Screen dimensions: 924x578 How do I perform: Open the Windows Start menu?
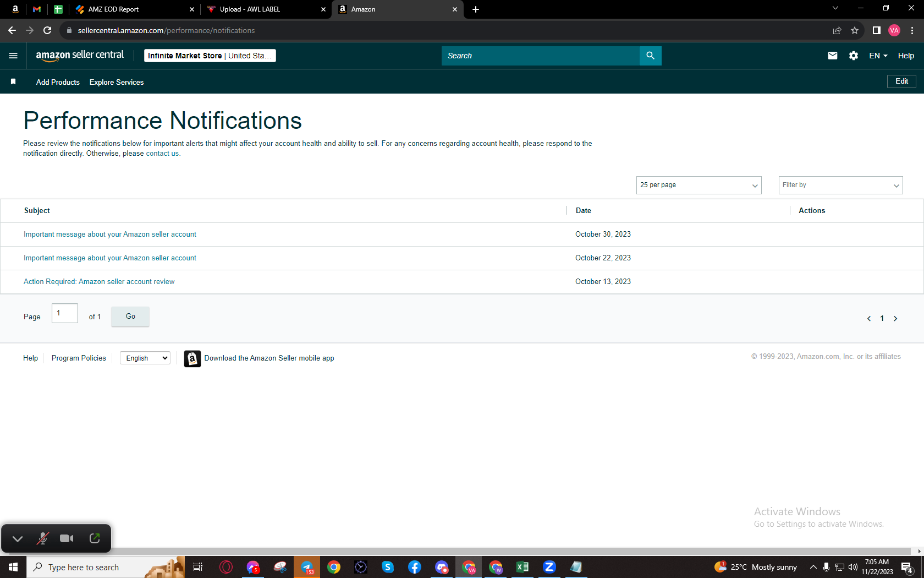pos(13,567)
